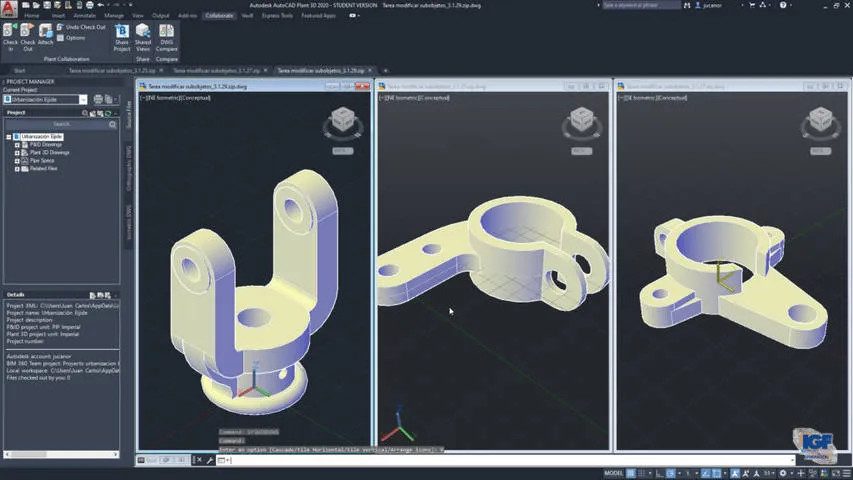
Task: Expand the Plant 3D Drawings node
Action: pos(17,153)
